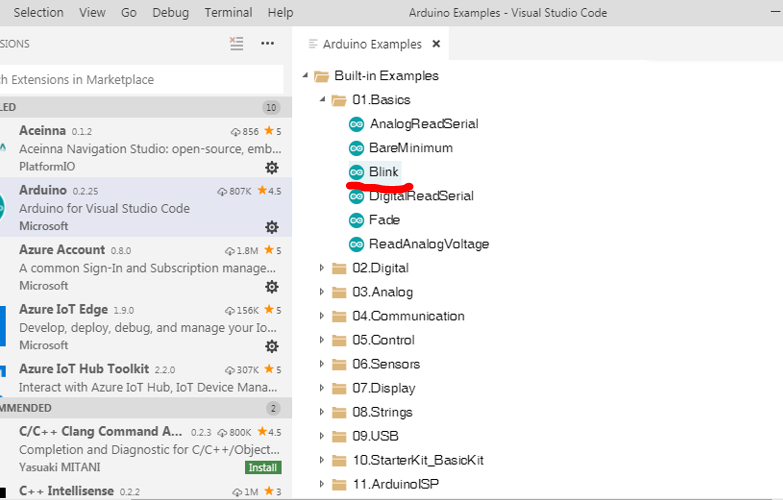Expand the 02.Digital folder arrow

coord(322,268)
